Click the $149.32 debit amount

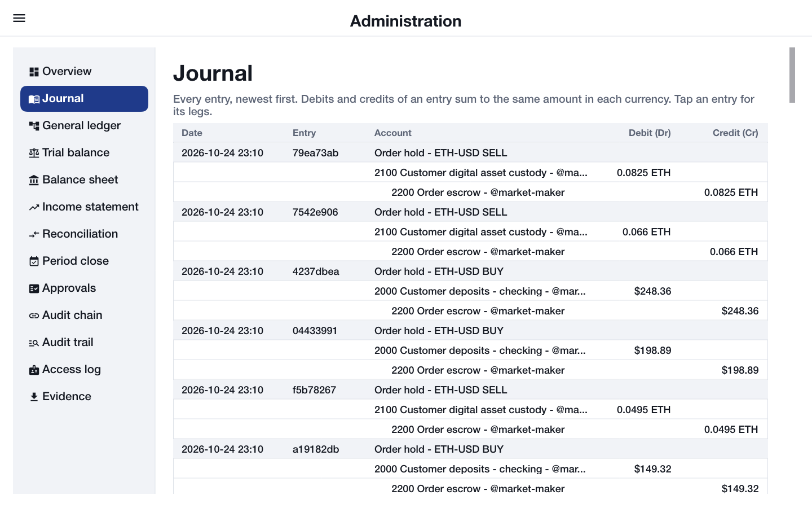pos(652,469)
